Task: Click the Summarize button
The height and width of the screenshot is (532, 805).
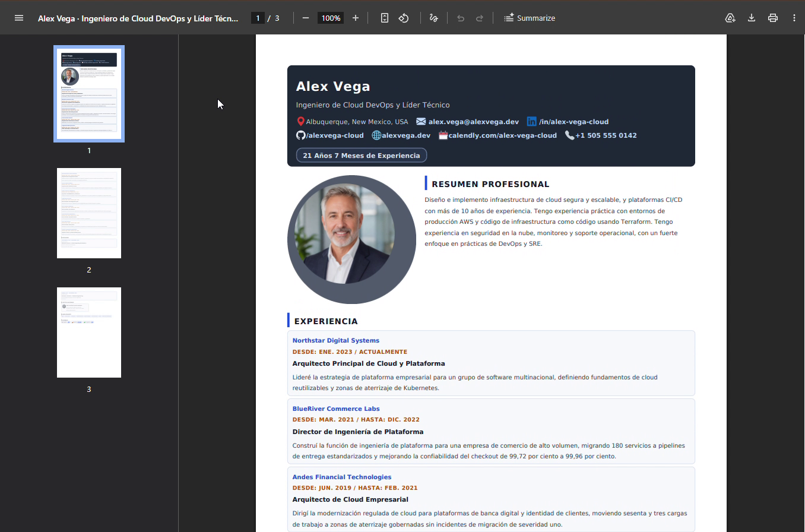Action: point(530,18)
